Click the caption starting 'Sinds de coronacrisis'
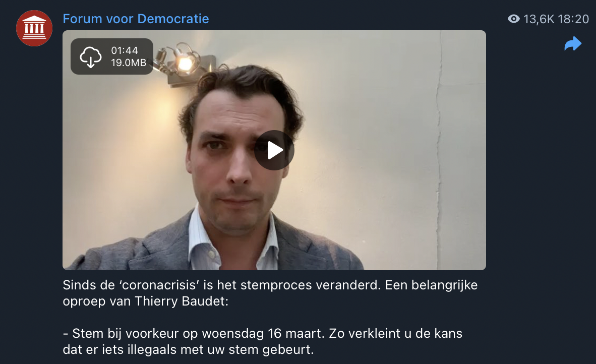The height and width of the screenshot is (364, 596). tap(270, 293)
